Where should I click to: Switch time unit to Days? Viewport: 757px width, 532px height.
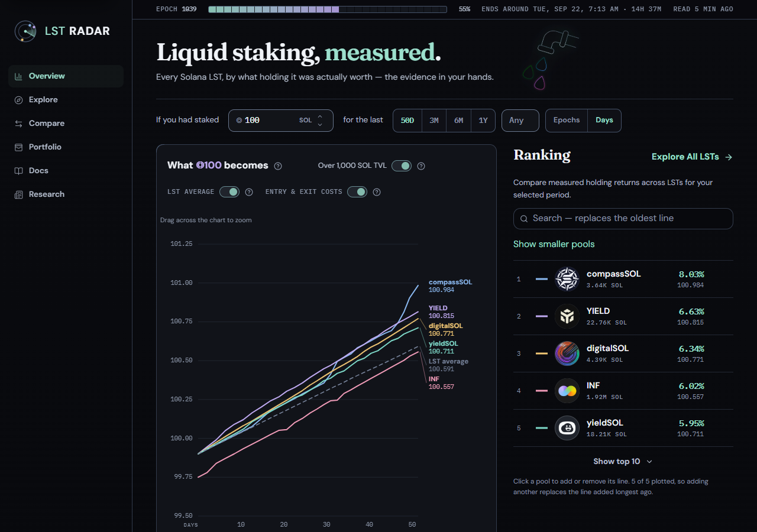(x=604, y=120)
